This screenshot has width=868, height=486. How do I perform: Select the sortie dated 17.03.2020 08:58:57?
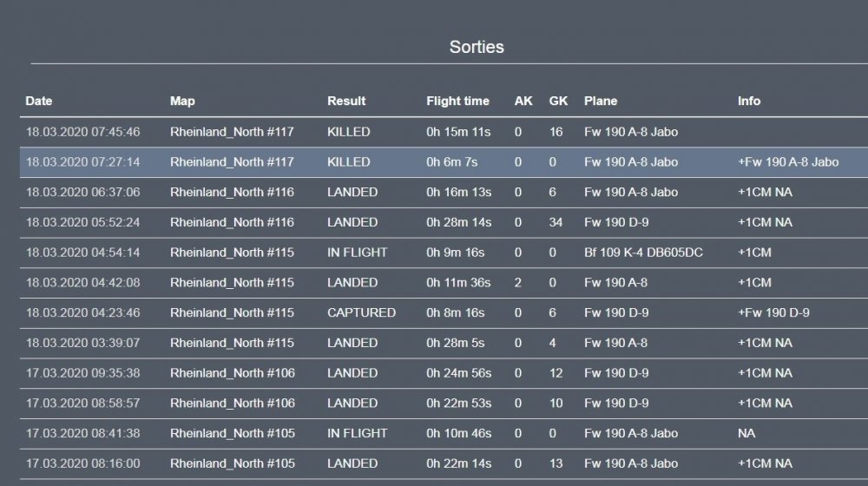pyautogui.click(x=82, y=404)
